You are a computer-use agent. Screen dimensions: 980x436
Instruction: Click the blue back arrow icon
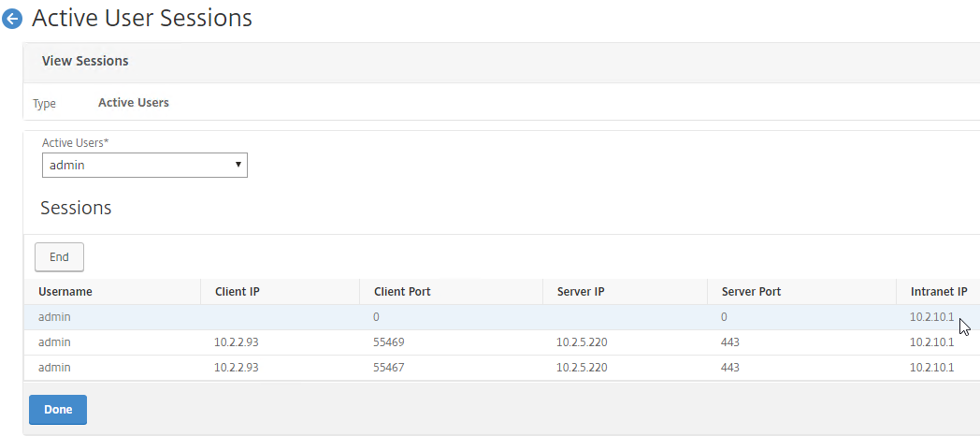click(x=12, y=19)
